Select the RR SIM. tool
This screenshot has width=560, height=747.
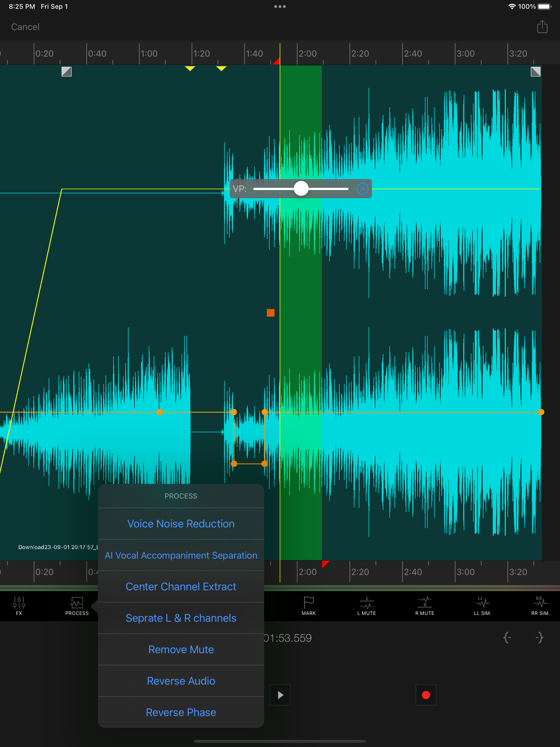pyautogui.click(x=540, y=606)
